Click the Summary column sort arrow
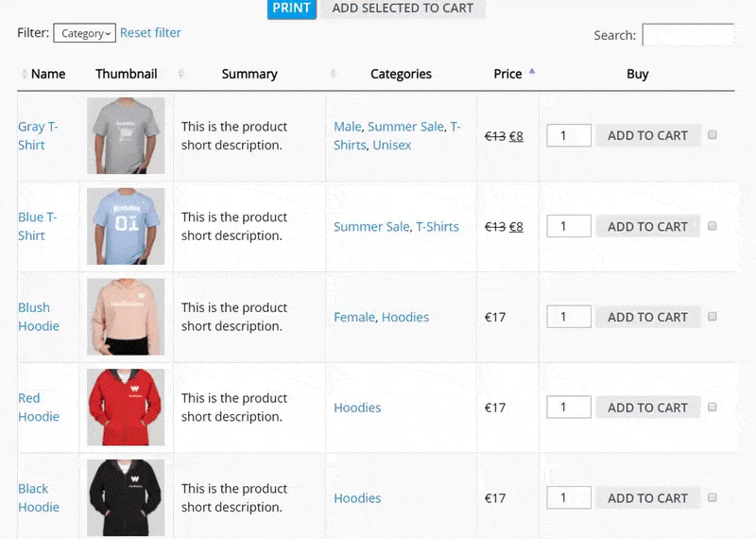This screenshot has height=539, width=756. (x=333, y=74)
